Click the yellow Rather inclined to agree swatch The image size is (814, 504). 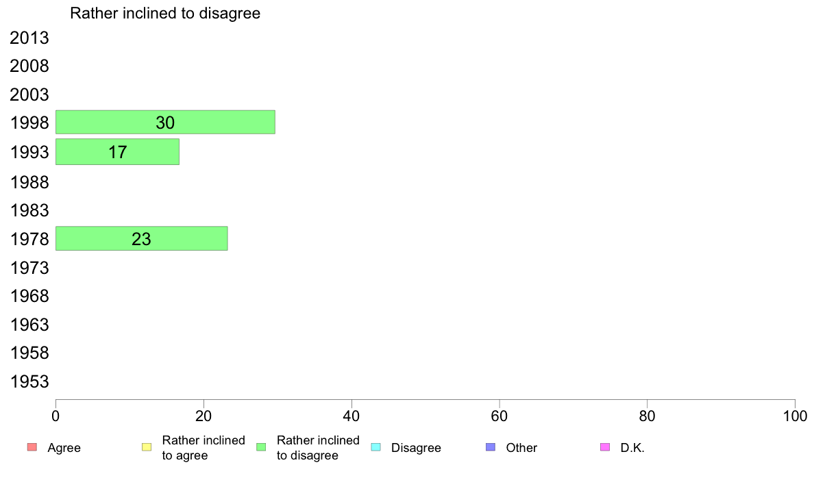tap(147, 447)
